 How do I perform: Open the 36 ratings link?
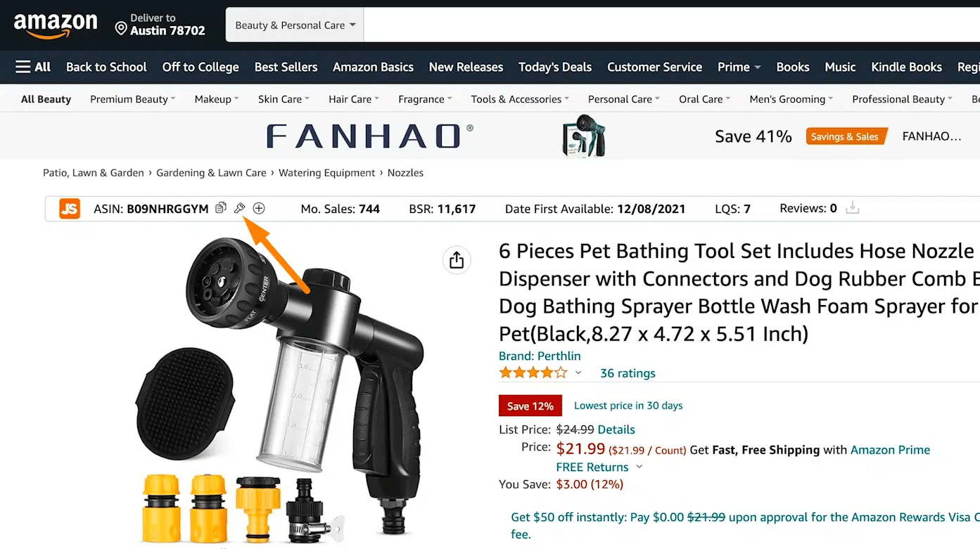(x=628, y=373)
